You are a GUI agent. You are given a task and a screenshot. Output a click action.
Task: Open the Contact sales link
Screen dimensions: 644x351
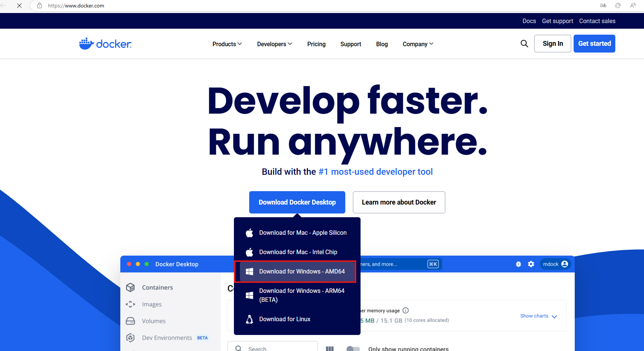[597, 21]
